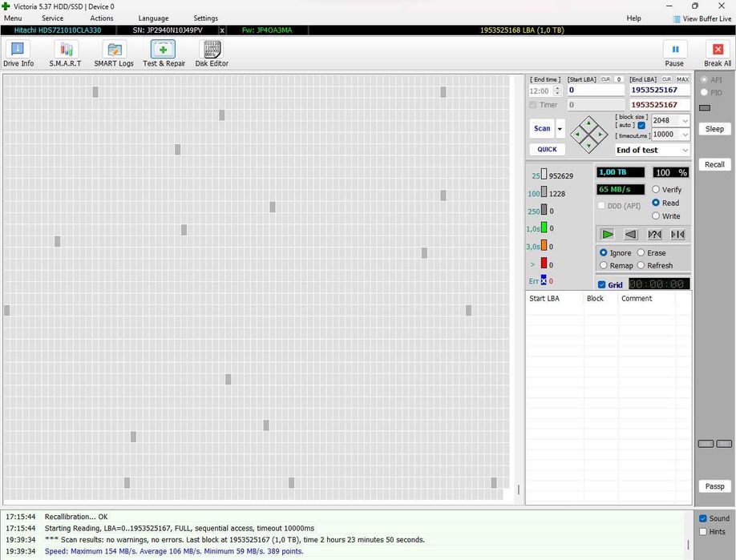Toggle the Grid checkbox
736x560 pixels.
tap(601, 284)
